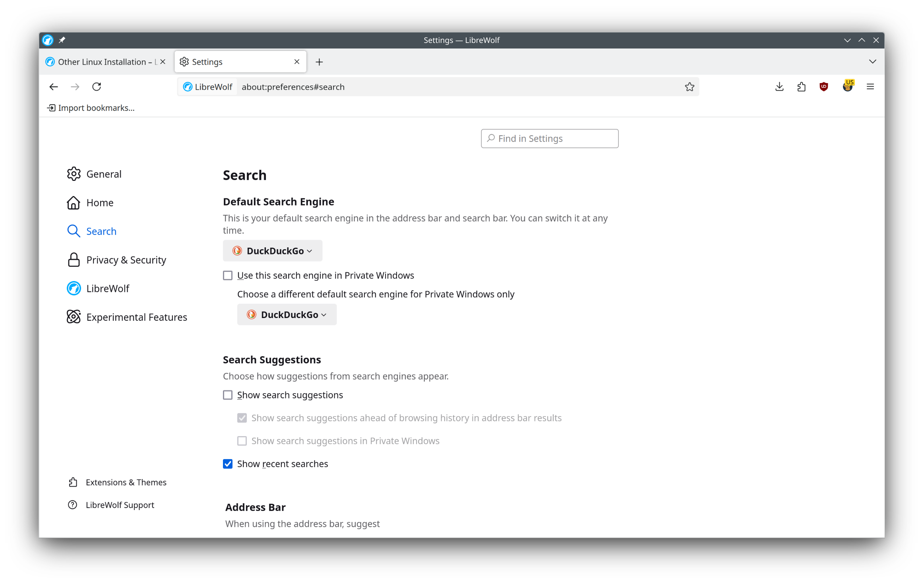Expand the Default Search Engine dropdown

click(271, 250)
